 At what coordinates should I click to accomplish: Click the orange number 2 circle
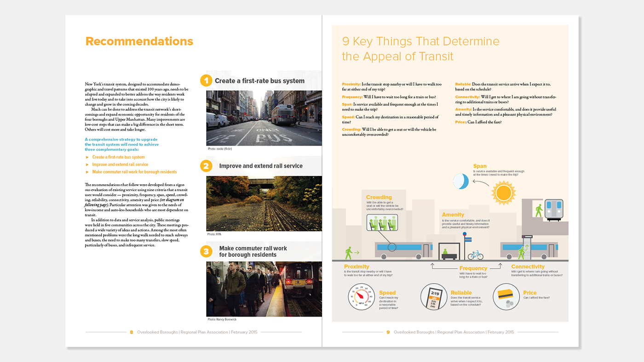(206, 166)
